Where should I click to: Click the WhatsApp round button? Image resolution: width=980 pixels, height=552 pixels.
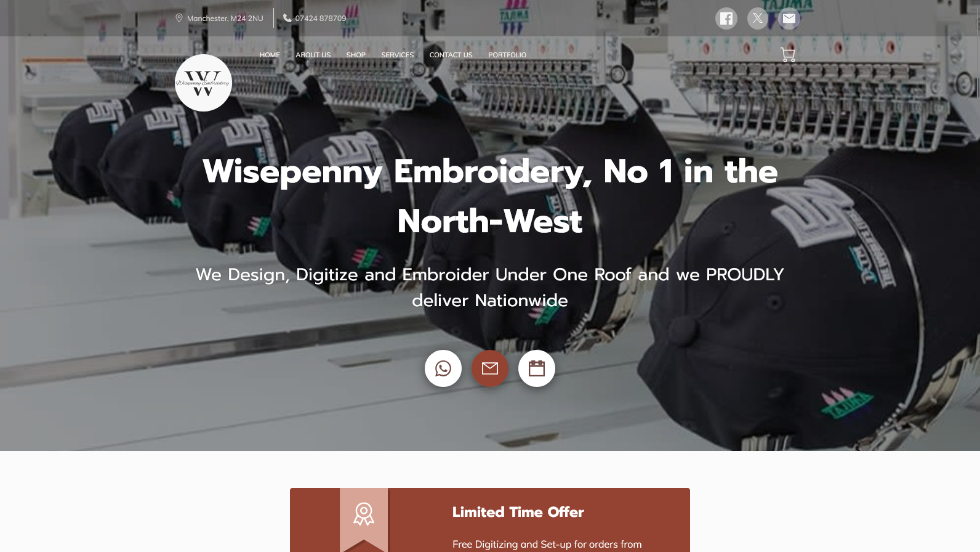(x=443, y=368)
